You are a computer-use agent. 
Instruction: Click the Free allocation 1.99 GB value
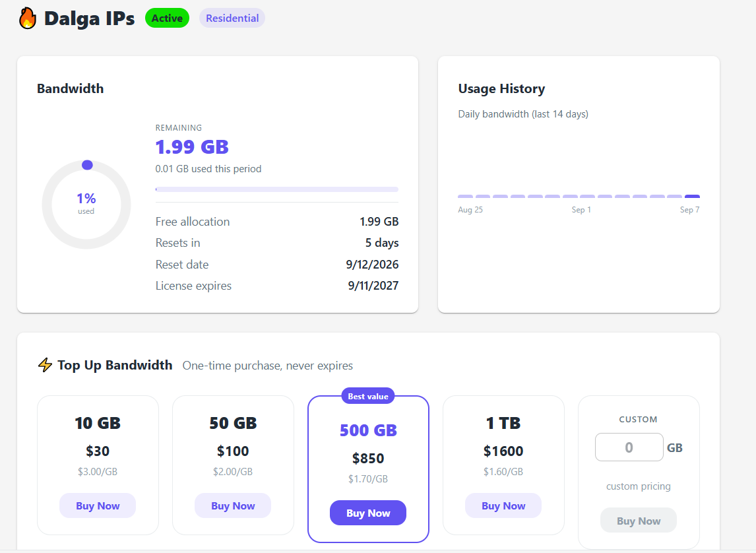point(379,221)
